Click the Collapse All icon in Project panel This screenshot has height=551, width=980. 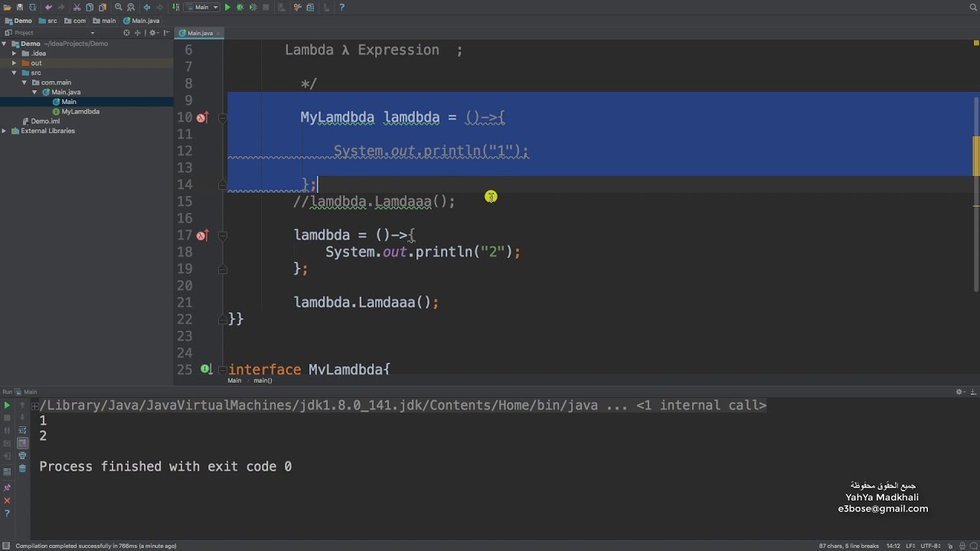pyautogui.click(x=138, y=33)
